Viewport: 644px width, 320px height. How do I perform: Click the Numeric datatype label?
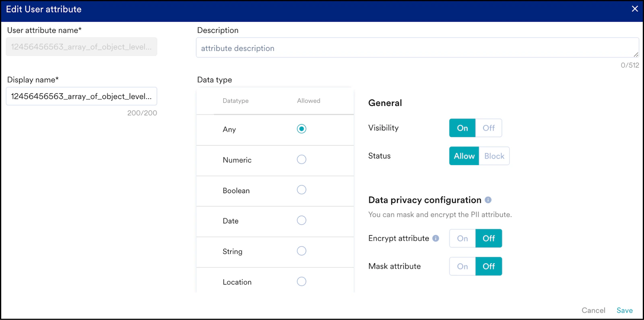tap(237, 160)
